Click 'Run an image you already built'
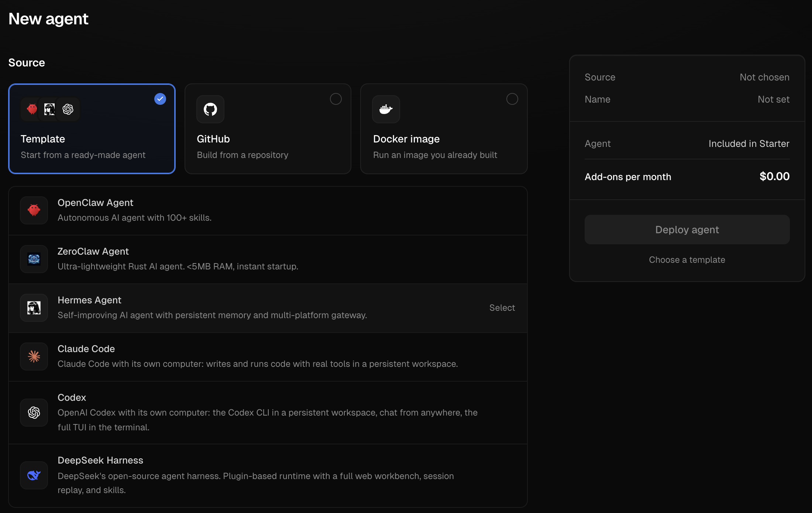The image size is (812, 513). [x=435, y=155]
